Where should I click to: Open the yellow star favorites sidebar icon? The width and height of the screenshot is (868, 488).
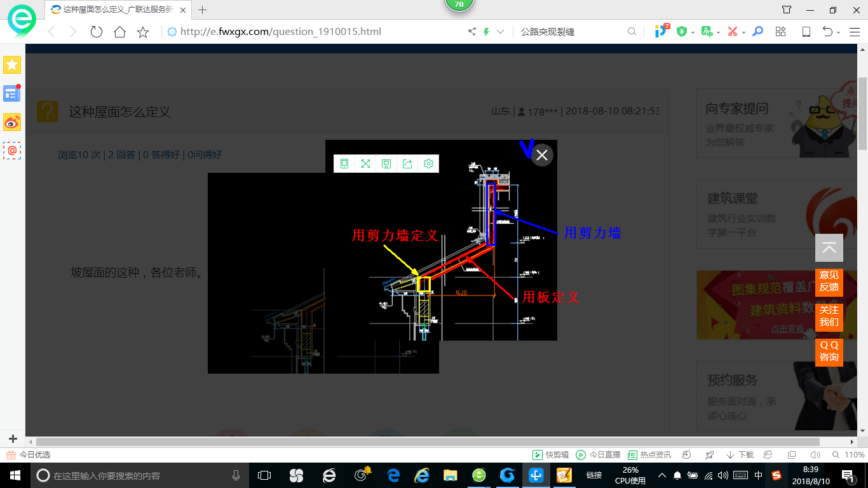coord(12,64)
